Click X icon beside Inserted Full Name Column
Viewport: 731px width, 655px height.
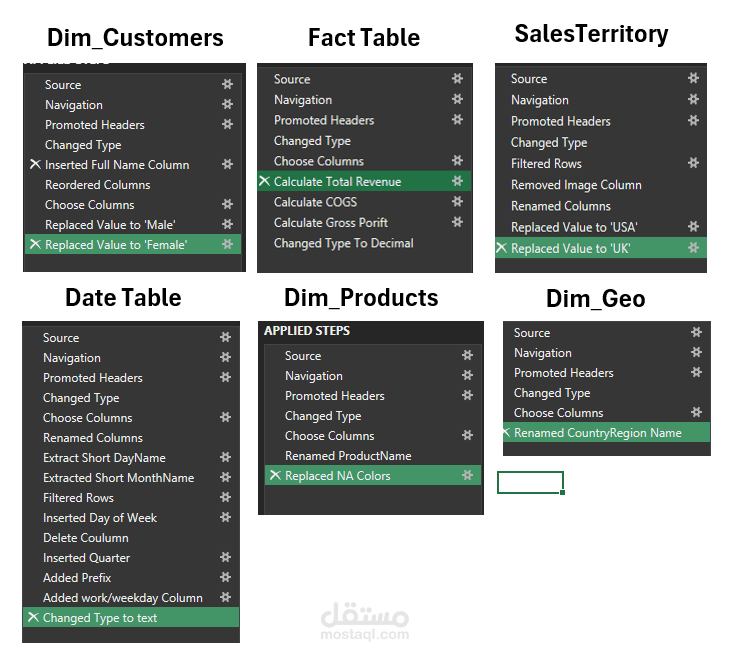(35, 164)
